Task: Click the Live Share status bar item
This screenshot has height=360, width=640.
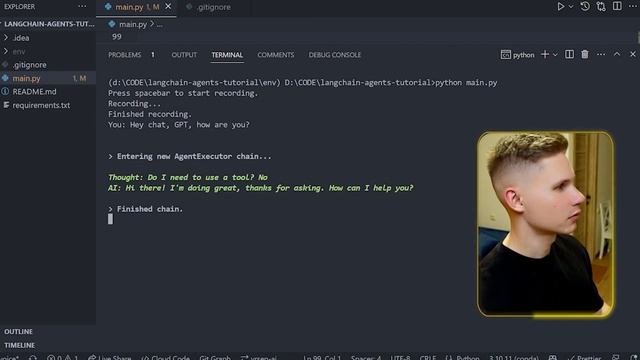Action: [x=110, y=358]
